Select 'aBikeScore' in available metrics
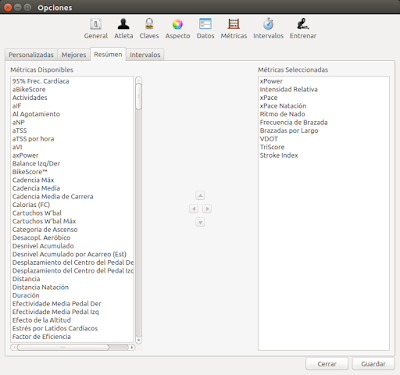The image size is (400, 375). pos(72,89)
